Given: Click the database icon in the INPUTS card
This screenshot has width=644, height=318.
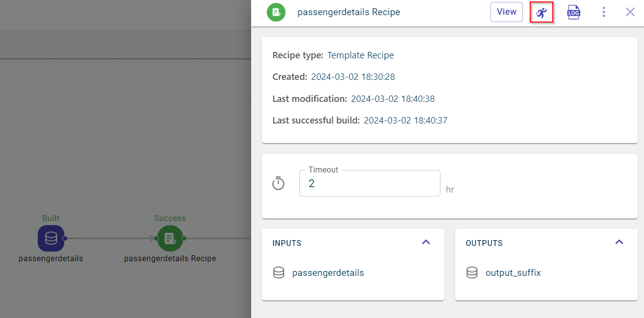Looking at the screenshot, I should pyautogui.click(x=279, y=273).
